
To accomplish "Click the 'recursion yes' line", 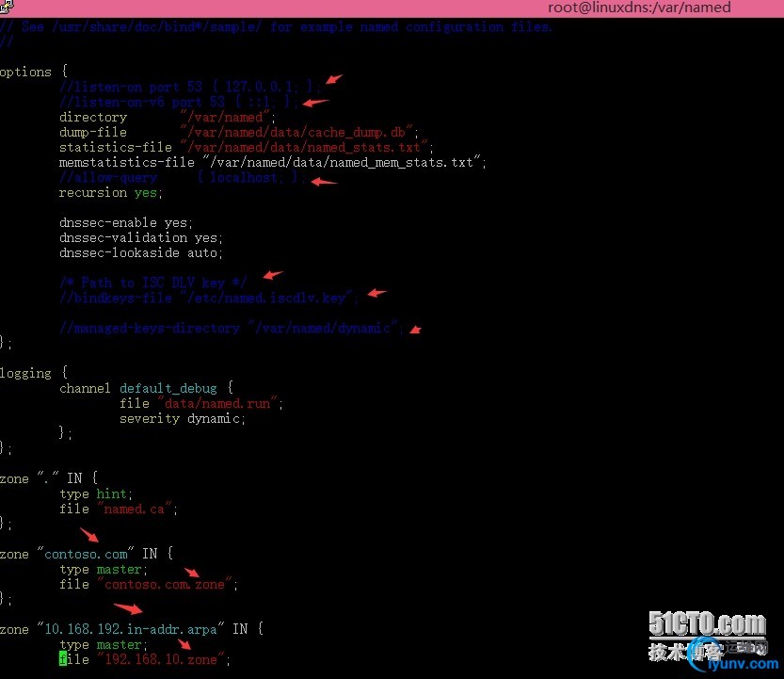I will (111, 193).
